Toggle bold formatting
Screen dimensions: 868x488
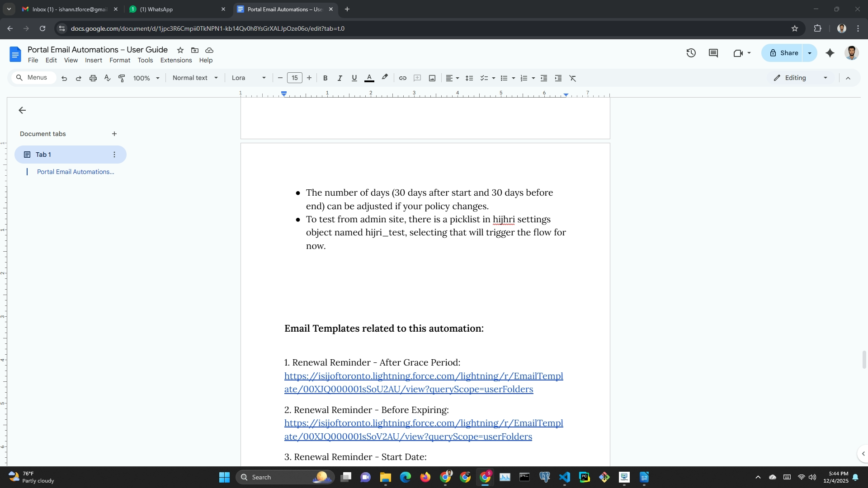point(325,78)
